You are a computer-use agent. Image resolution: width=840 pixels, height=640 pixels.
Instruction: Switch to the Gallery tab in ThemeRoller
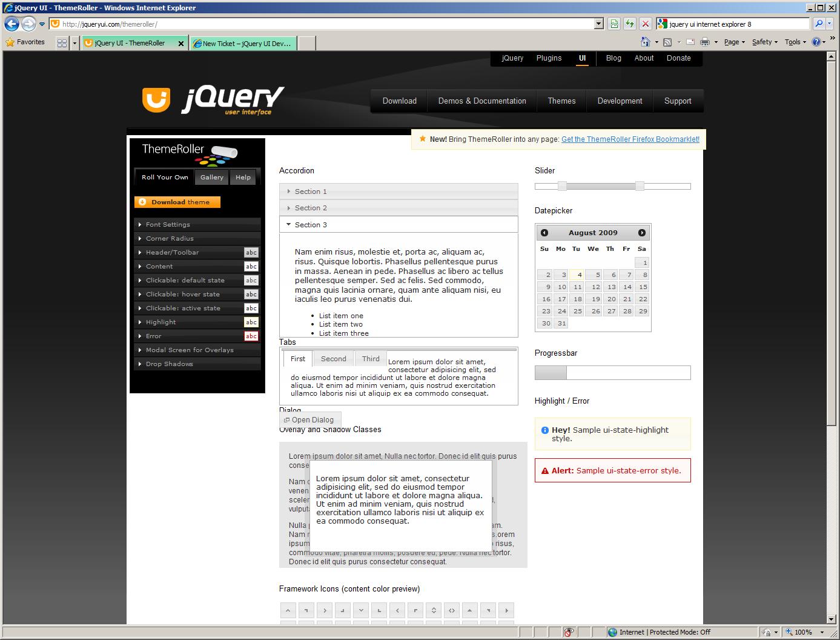[x=212, y=177]
